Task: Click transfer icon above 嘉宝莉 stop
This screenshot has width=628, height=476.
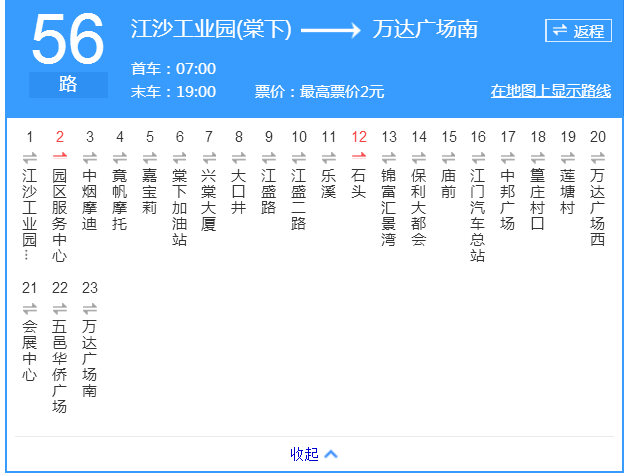Action: click(150, 158)
